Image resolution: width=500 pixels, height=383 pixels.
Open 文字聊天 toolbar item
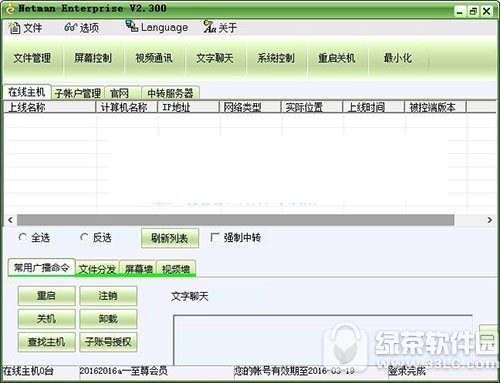[x=215, y=58]
